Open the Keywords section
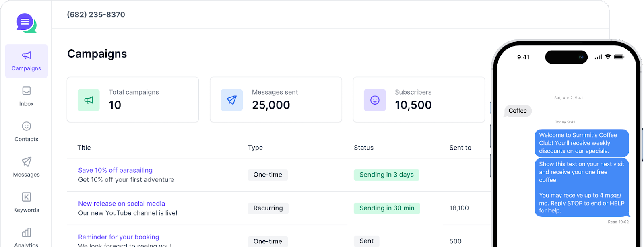 (x=26, y=202)
